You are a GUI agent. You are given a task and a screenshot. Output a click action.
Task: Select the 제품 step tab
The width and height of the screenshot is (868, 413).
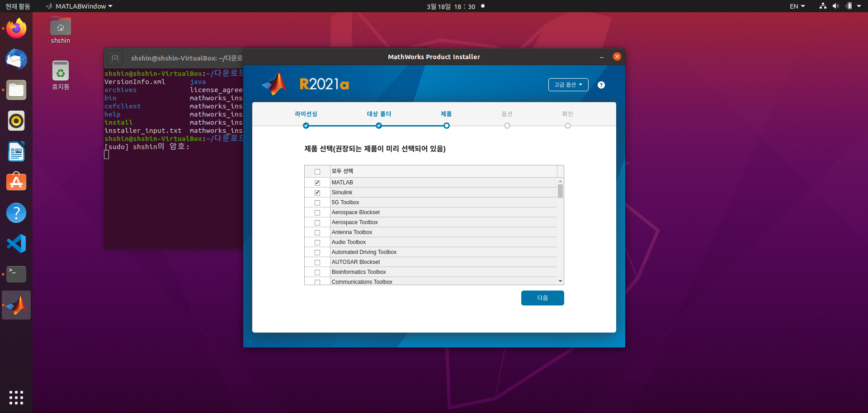446,114
